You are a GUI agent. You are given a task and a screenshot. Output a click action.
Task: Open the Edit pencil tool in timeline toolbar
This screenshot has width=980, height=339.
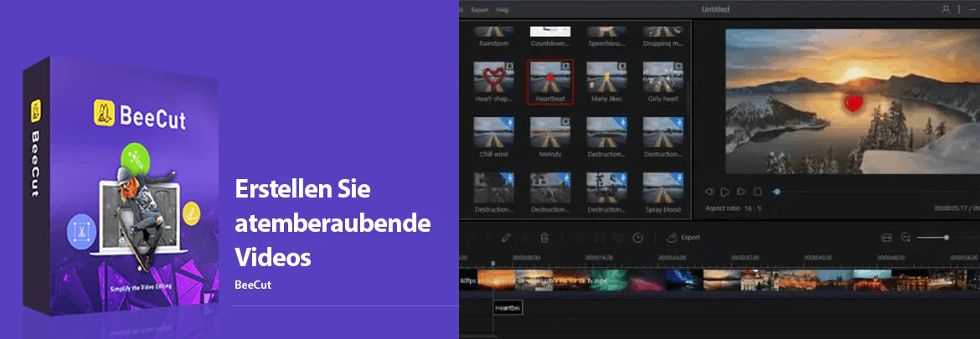pos(506,238)
